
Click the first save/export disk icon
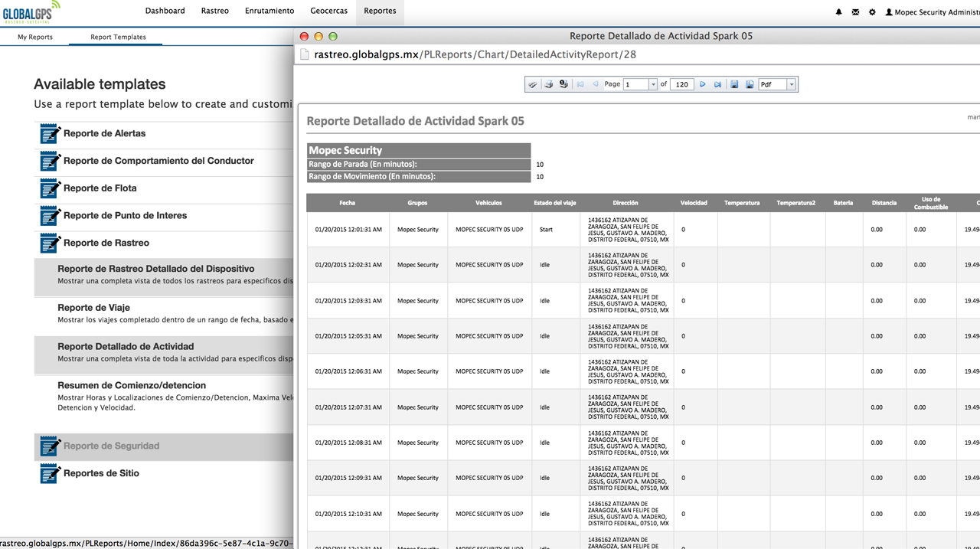coord(734,84)
